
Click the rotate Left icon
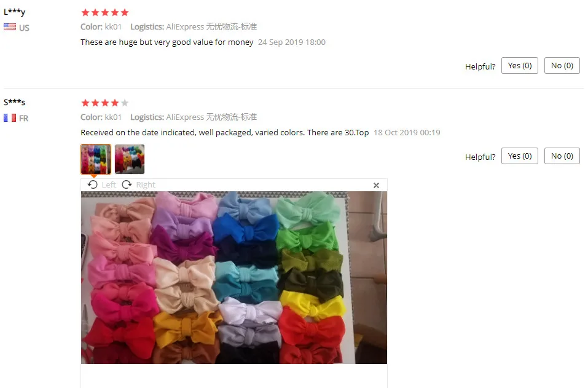pyautogui.click(x=93, y=184)
